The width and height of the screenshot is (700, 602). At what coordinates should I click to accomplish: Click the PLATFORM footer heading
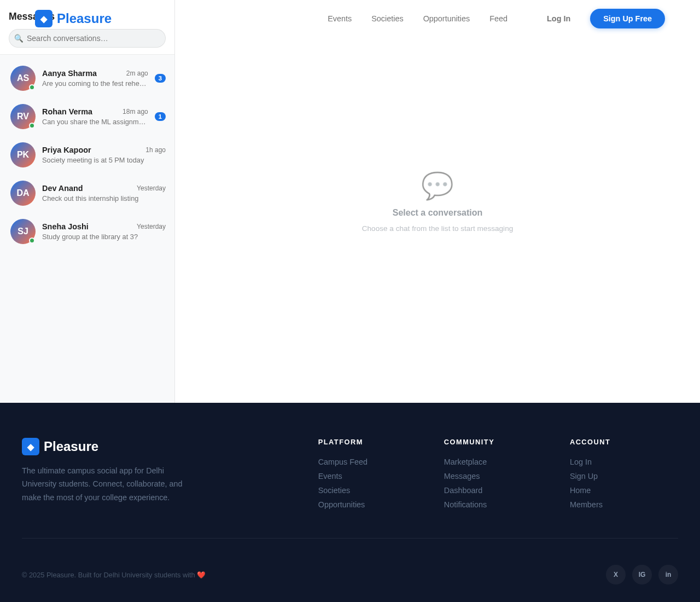[341, 442]
